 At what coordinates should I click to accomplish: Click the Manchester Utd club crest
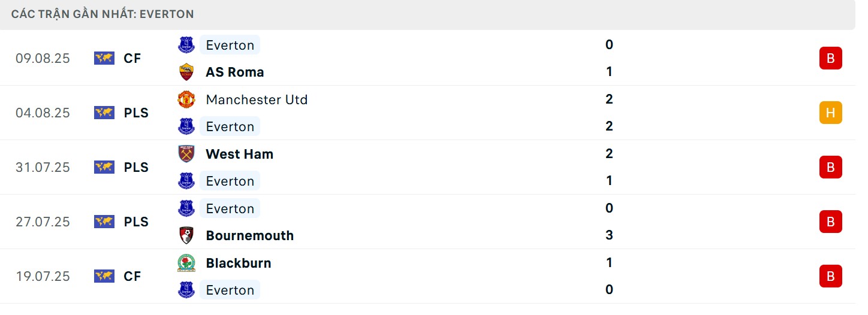[x=187, y=99]
